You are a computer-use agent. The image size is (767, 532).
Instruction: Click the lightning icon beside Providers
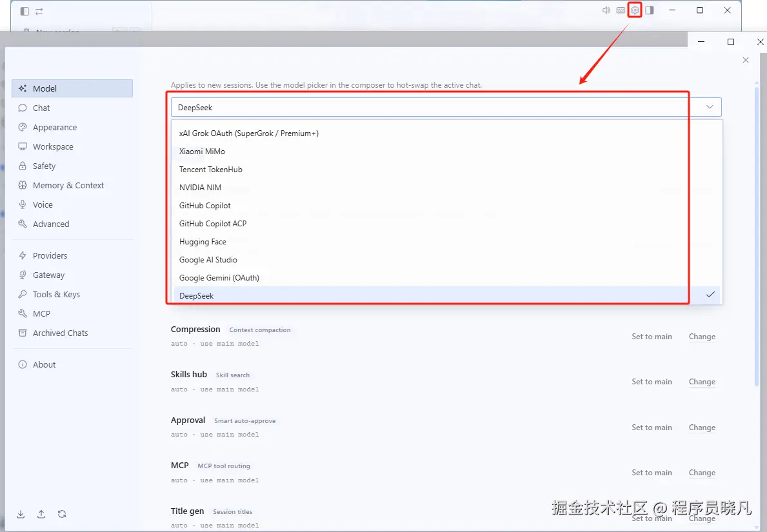click(23, 256)
